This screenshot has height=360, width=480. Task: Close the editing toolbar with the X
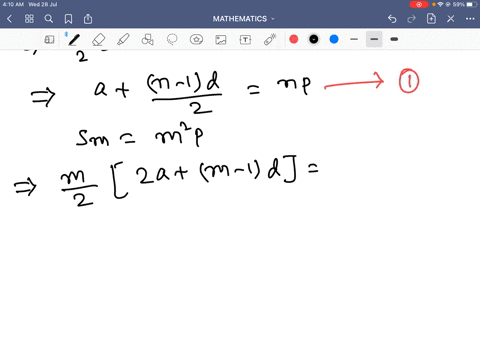tap(451, 19)
